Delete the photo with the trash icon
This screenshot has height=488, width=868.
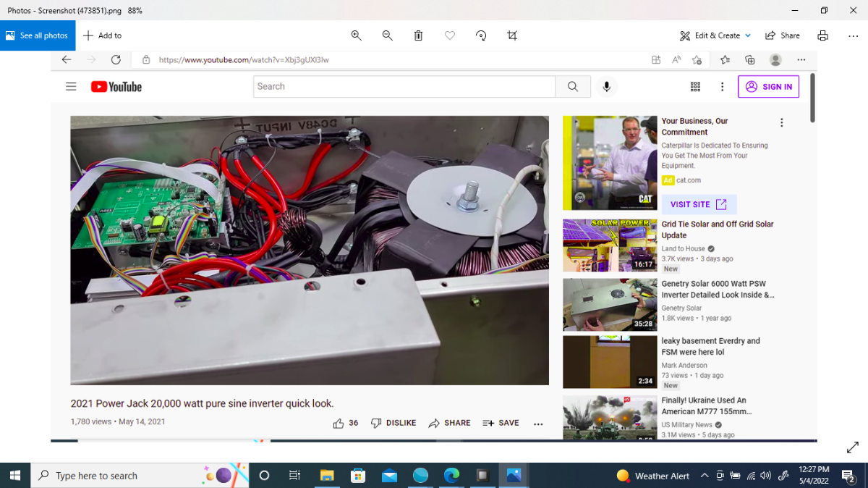tap(418, 35)
